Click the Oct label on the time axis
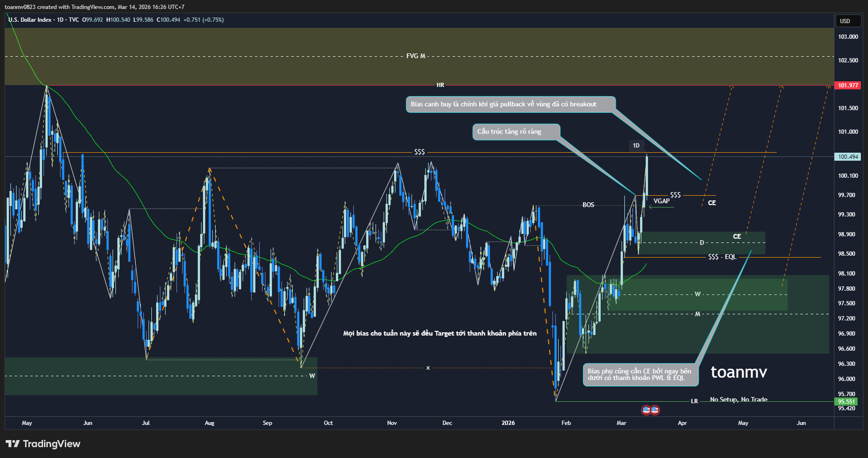868x458 pixels. [328, 423]
